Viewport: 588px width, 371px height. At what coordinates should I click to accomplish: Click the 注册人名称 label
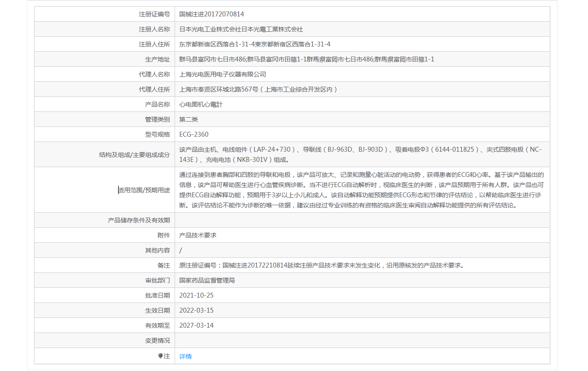coord(154,29)
